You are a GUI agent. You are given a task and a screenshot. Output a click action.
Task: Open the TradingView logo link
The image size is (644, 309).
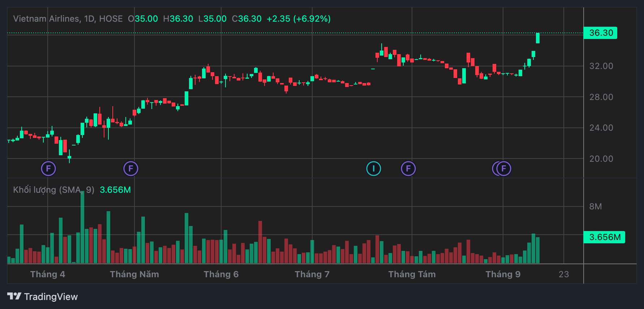(x=43, y=297)
